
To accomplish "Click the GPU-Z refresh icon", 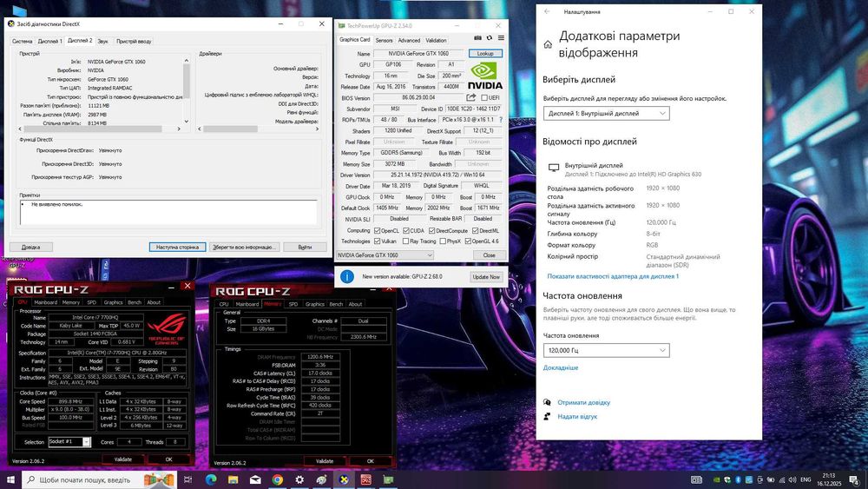I will (x=490, y=38).
